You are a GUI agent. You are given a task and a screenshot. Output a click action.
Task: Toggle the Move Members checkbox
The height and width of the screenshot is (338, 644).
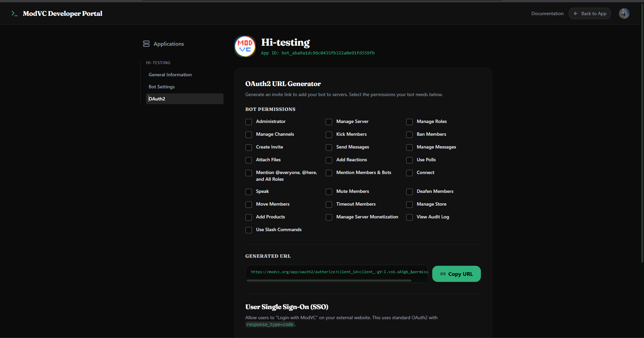(249, 204)
